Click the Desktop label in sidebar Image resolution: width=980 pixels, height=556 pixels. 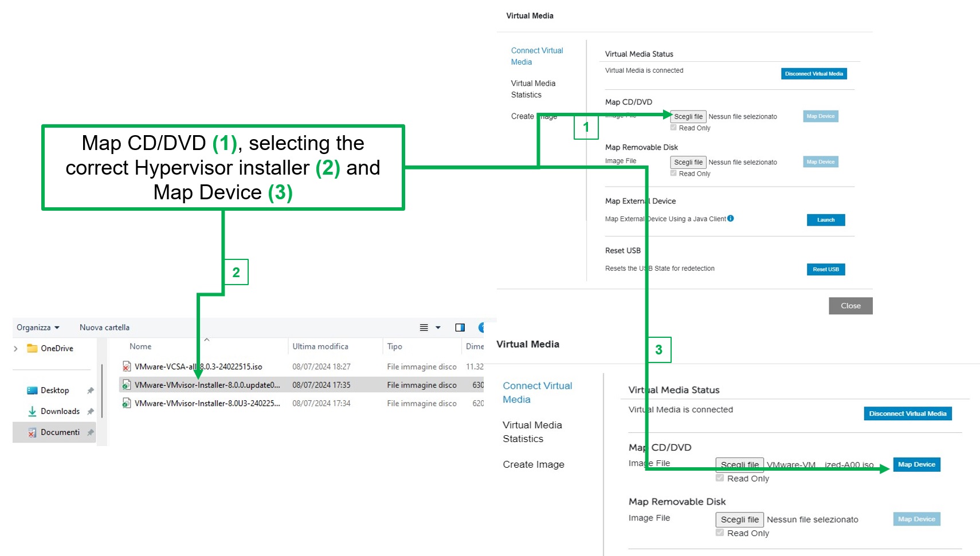click(x=55, y=391)
